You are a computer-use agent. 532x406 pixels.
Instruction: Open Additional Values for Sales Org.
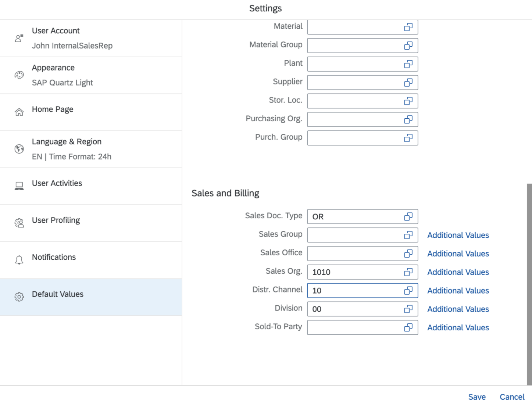[458, 272]
